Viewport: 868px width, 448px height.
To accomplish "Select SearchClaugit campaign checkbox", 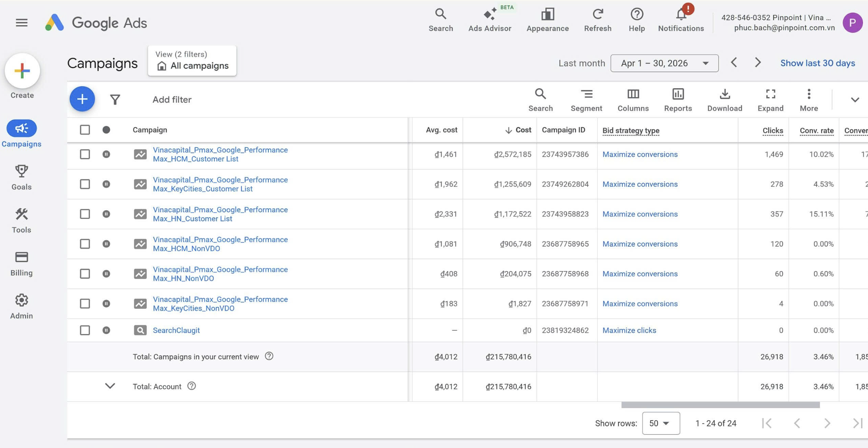I will click(x=85, y=330).
